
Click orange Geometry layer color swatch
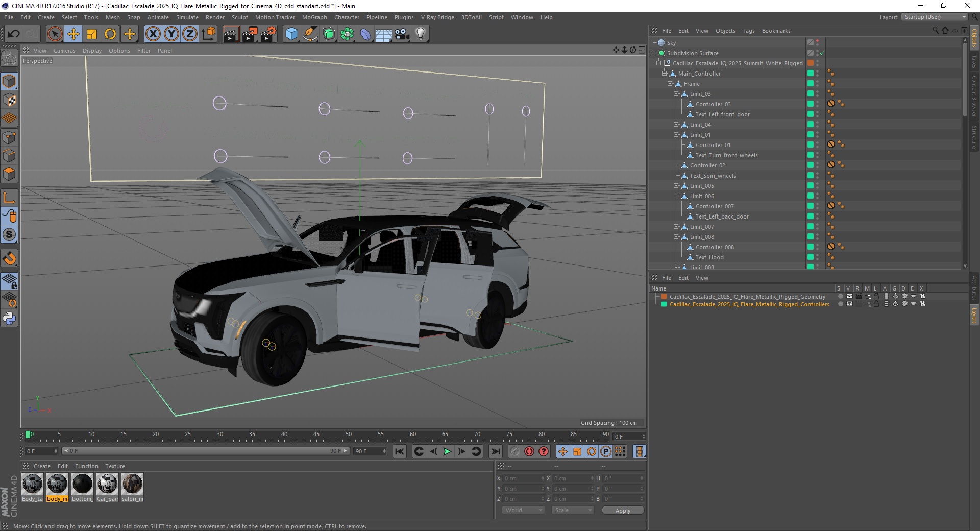tap(664, 297)
